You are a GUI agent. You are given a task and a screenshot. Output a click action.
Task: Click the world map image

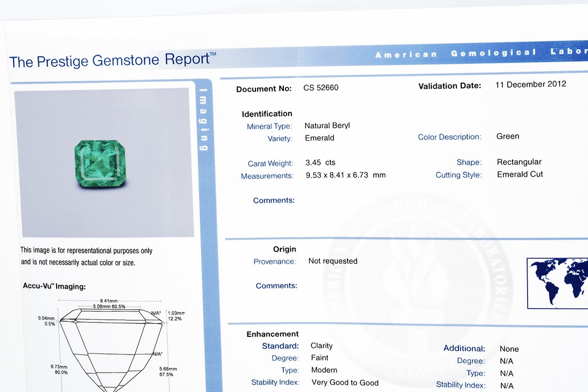(x=557, y=283)
